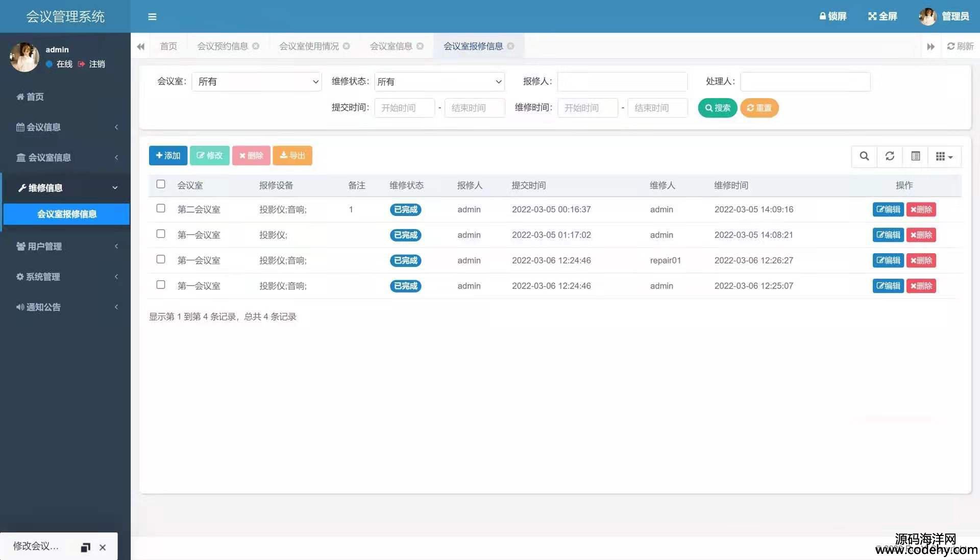Screen dimensions: 980x560
Task: Close the minimized 修改会议 window
Action: click(103, 547)
